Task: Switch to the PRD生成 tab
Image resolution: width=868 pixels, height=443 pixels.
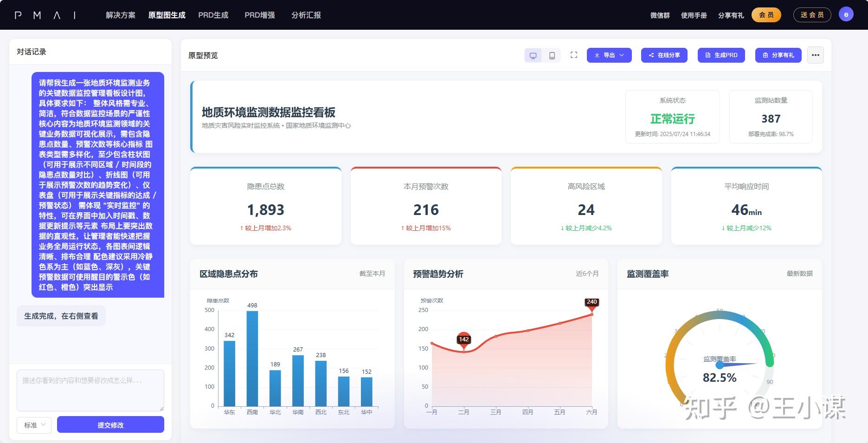Action: 213,15
